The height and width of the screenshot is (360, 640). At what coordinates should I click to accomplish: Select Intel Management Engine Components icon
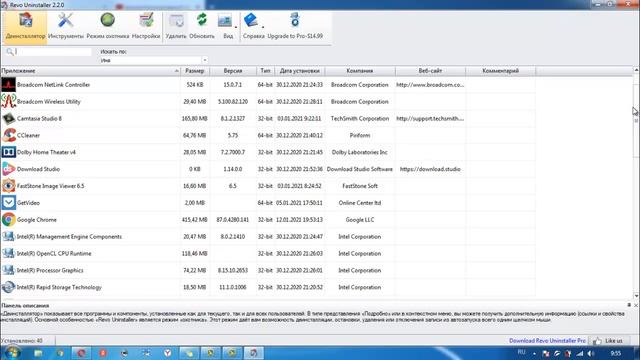[x=8, y=236]
